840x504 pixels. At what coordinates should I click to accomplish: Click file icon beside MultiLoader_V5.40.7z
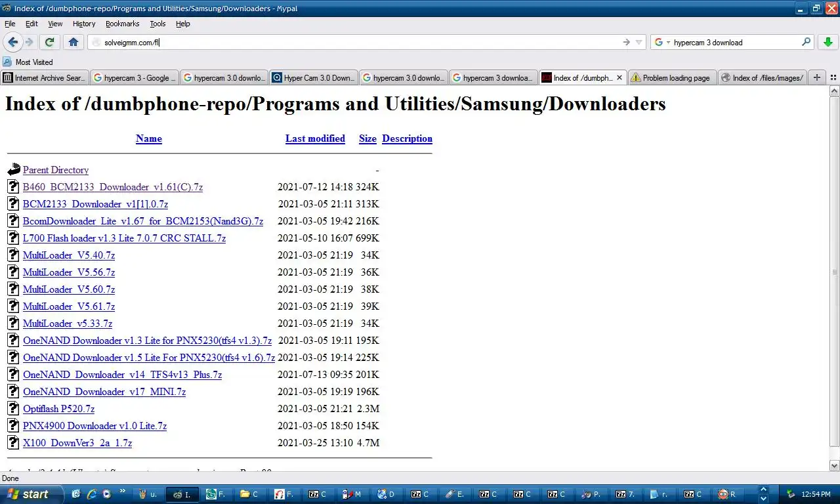click(x=14, y=255)
